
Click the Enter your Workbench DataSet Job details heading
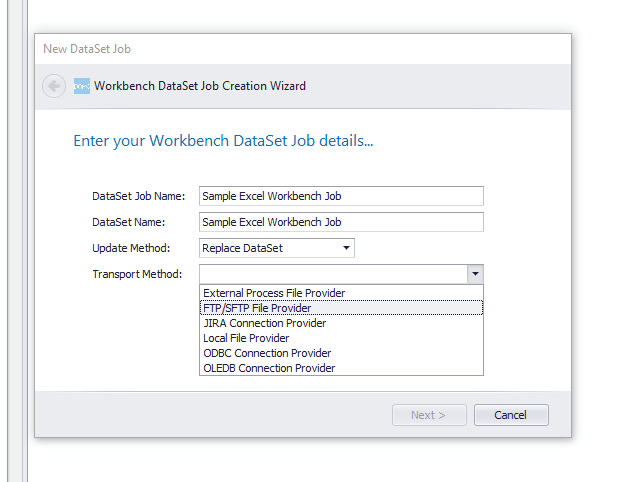pyautogui.click(x=223, y=141)
